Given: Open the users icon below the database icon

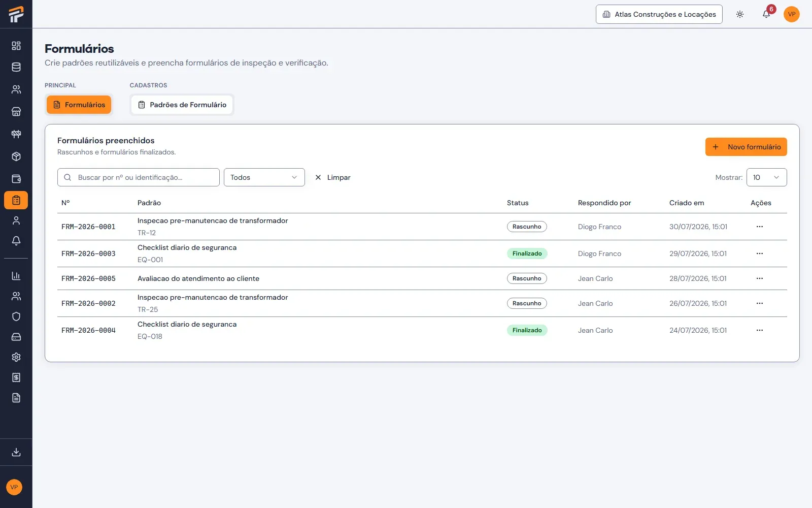Looking at the screenshot, I should point(16,89).
